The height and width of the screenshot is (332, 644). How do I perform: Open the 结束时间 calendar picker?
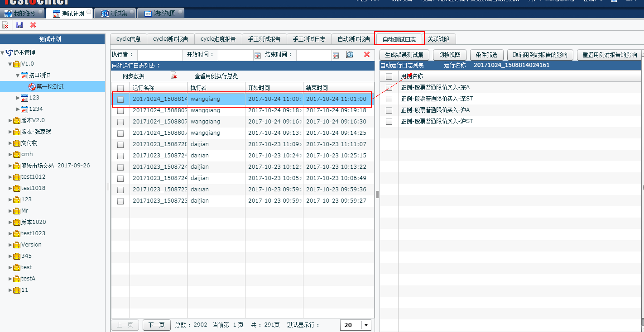[x=336, y=55]
